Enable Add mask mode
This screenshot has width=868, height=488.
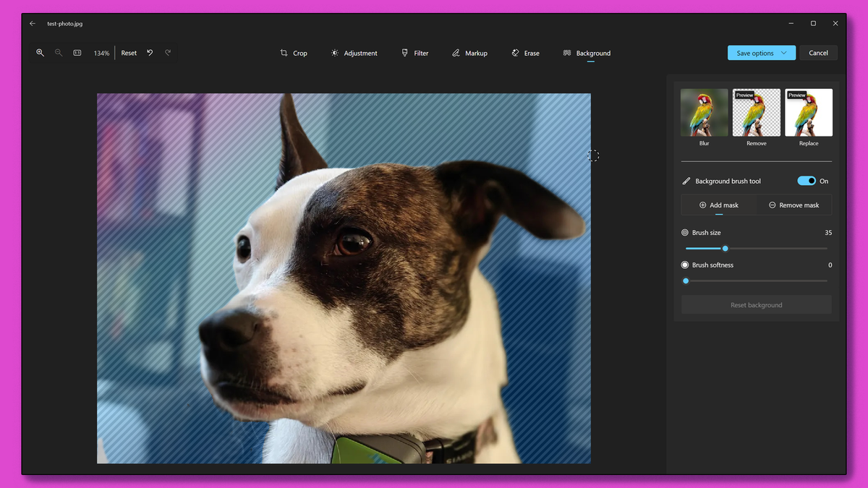(719, 205)
